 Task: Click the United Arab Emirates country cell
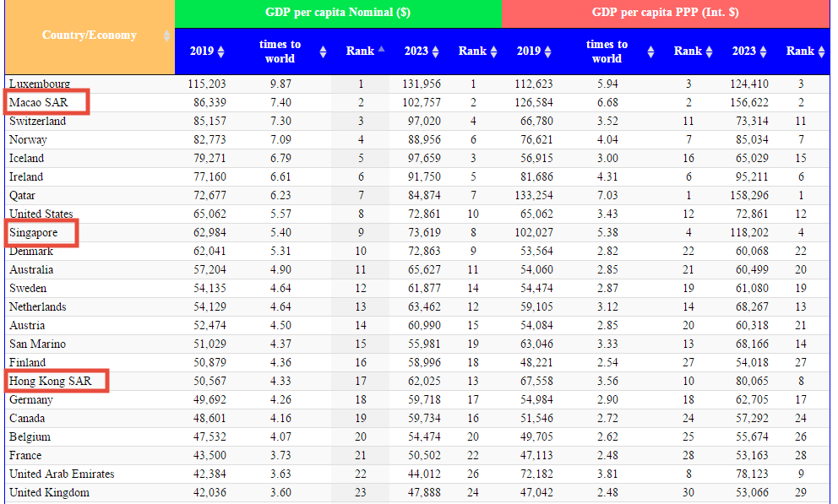(62, 474)
